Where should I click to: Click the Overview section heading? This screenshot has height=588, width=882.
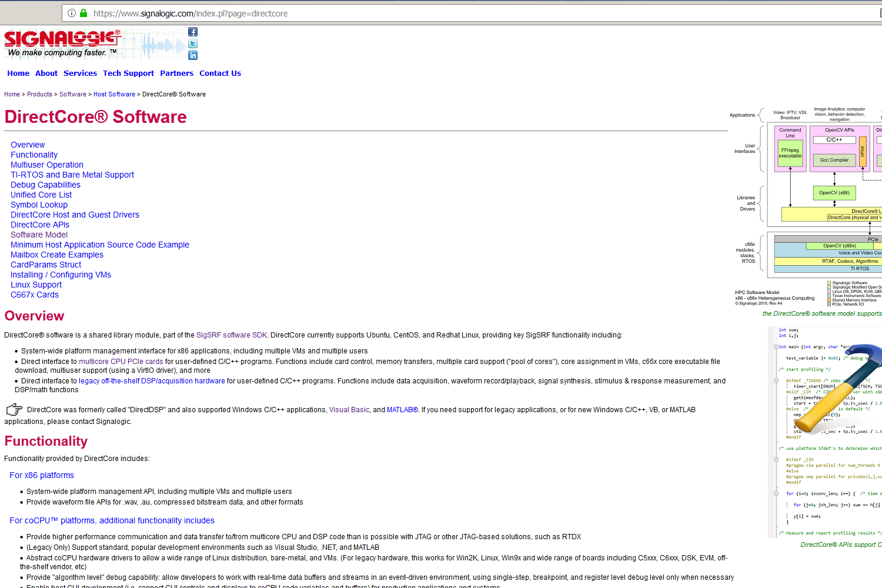click(x=34, y=316)
